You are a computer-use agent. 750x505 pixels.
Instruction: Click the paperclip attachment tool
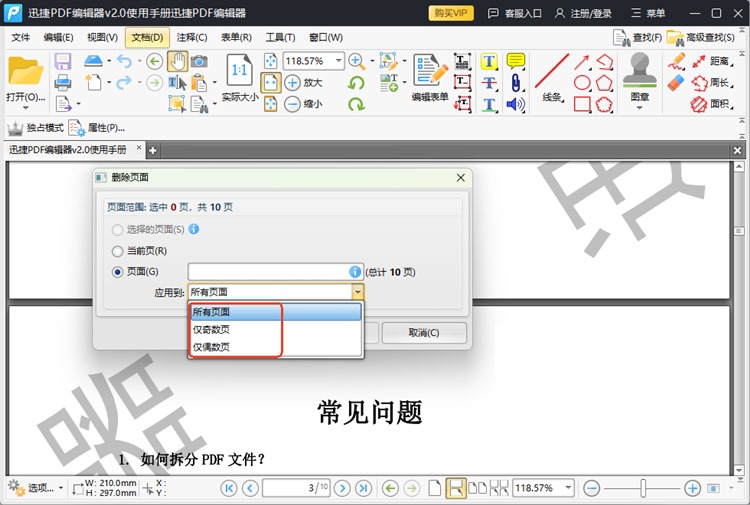[516, 83]
